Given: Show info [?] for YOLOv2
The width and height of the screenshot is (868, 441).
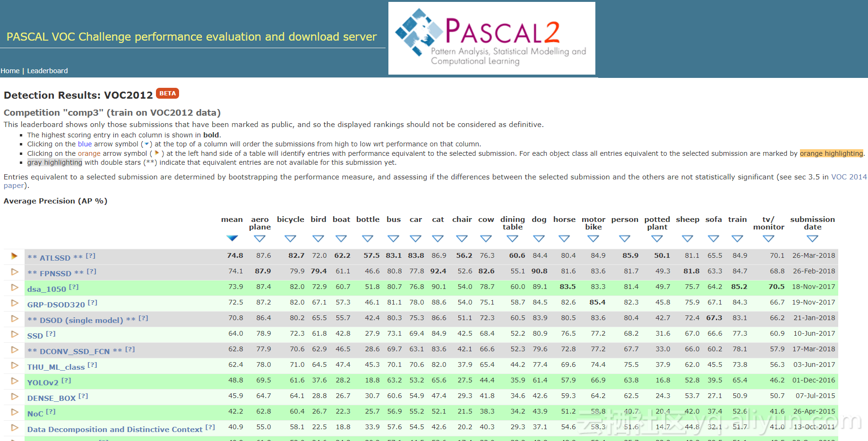Looking at the screenshot, I should (66, 381).
